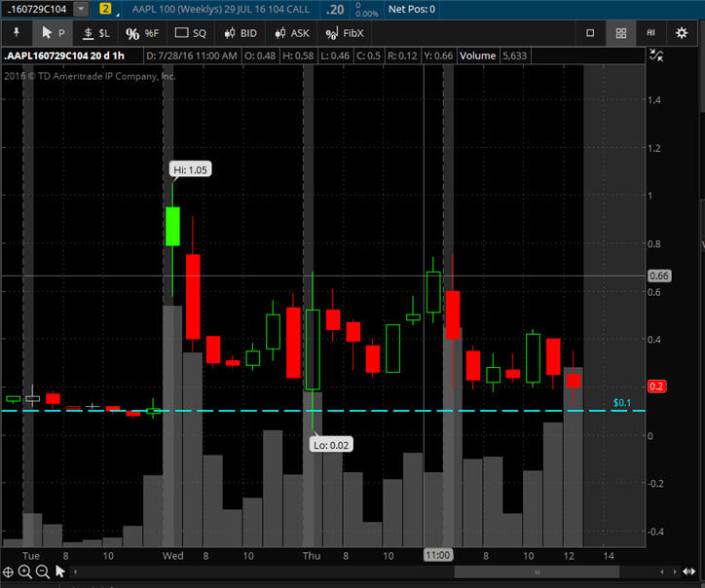The height and width of the screenshot is (588, 705).
Task: Click the cyan $0.1 price level label
Action: [x=622, y=402]
